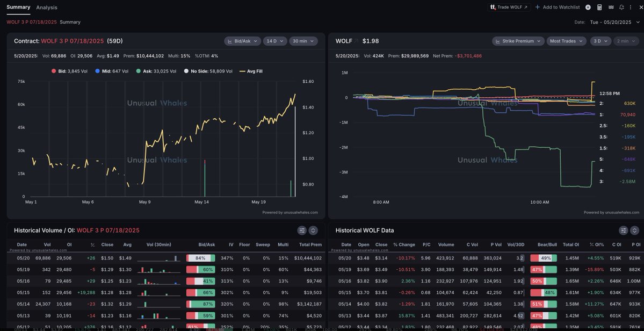Screen dimensions: 644x331
Task: Click the 87% Bid/Ask bar for 05/14
Action: pyautogui.click(x=201, y=304)
